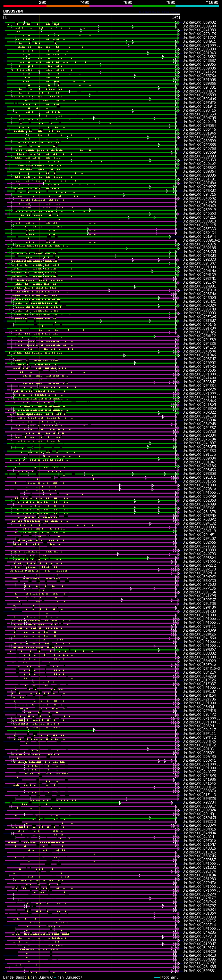The height and width of the screenshot is (980, 222).
Task: Click label UniRef100_B9IHD8
Action: (199, 80)
